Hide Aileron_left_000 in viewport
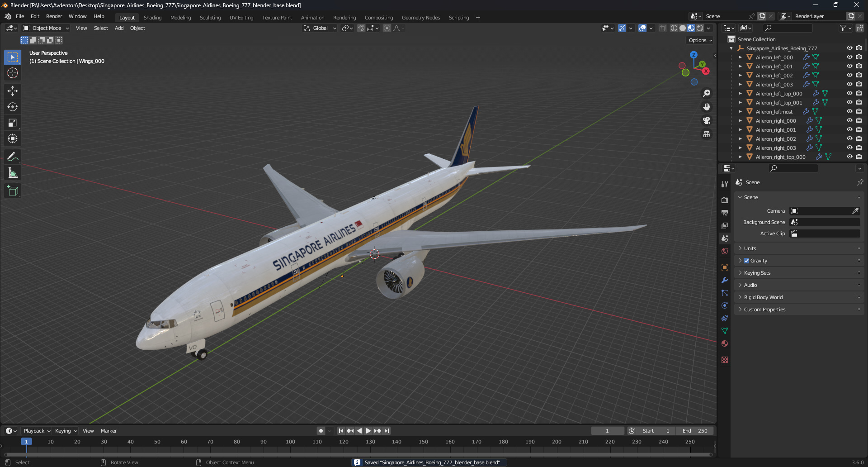Screen dimensions: 868x467 [x=849, y=57]
